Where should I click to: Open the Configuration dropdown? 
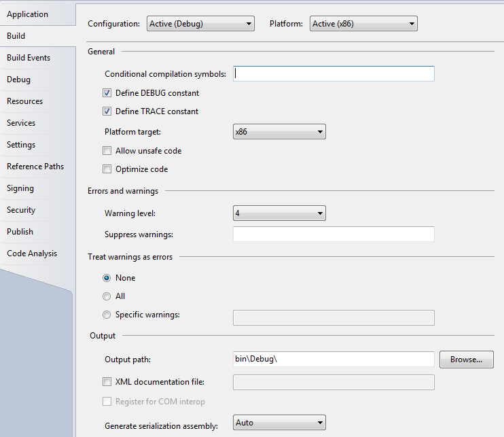pos(200,24)
